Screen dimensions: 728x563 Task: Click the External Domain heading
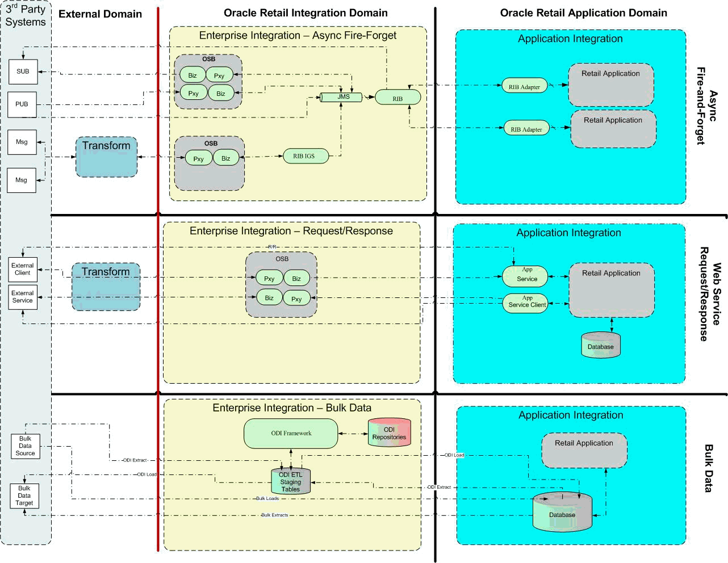click(x=100, y=14)
